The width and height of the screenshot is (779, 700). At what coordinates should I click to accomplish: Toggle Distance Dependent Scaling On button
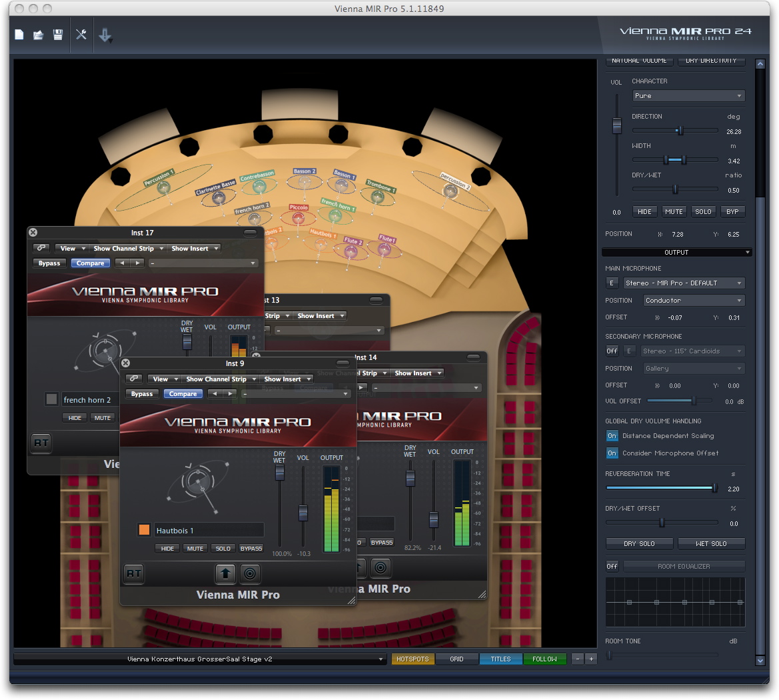coord(612,436)
